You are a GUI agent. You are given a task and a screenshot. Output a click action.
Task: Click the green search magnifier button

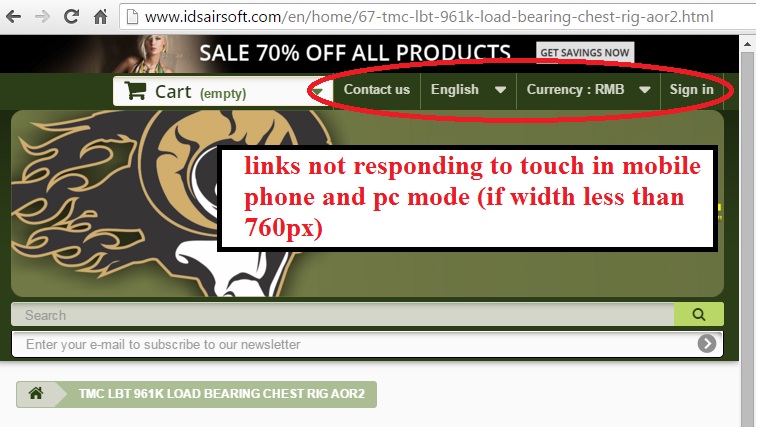click(699, 314)
